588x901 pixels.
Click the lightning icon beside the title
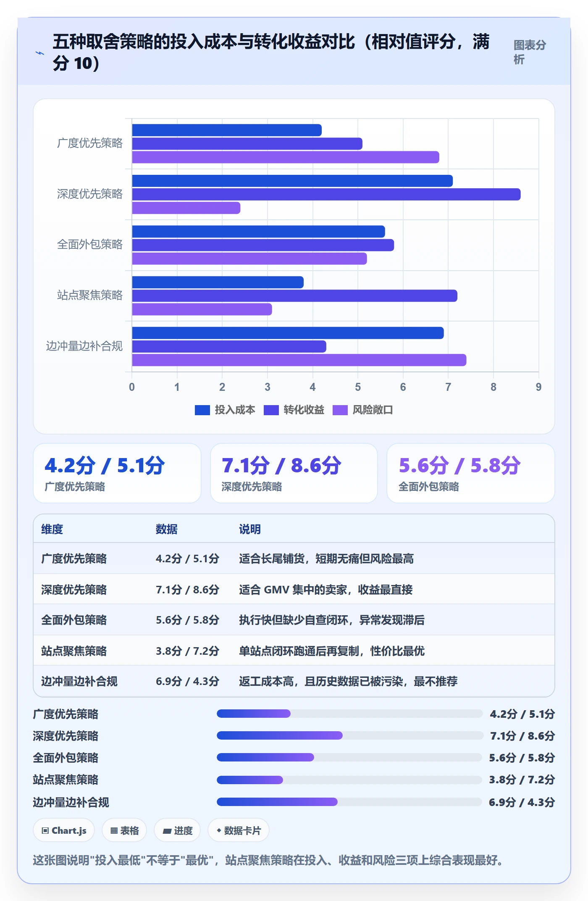pyautogui.click(x=40, y=53)
